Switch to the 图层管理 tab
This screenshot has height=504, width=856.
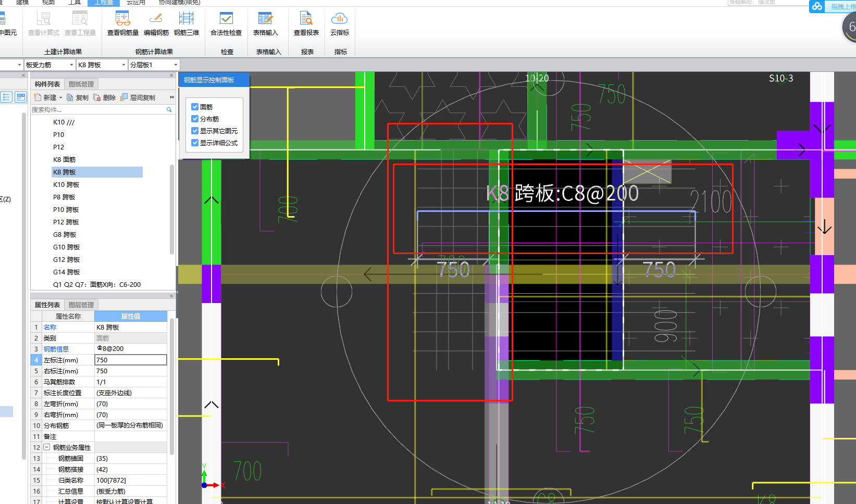coord(81,305)
